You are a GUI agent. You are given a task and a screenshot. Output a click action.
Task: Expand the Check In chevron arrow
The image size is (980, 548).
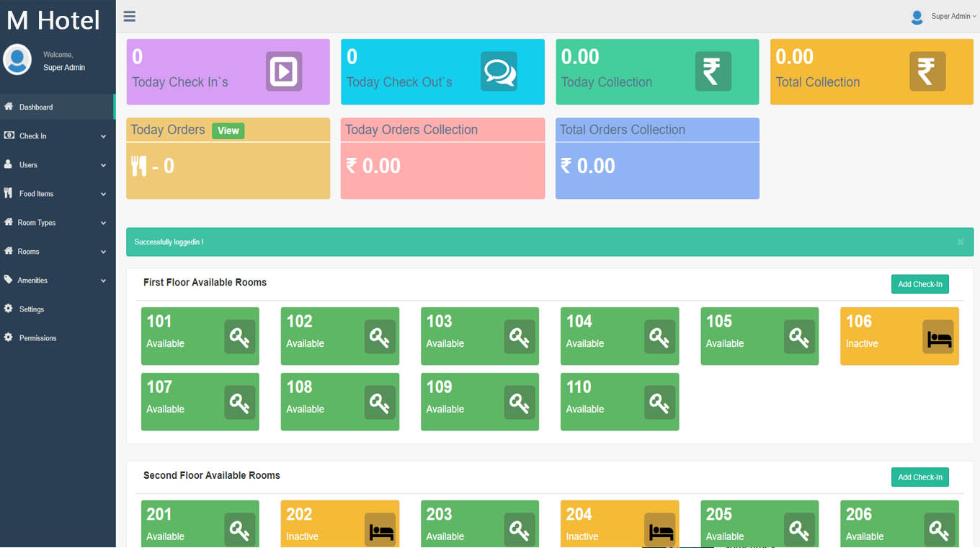pos(103,136)
